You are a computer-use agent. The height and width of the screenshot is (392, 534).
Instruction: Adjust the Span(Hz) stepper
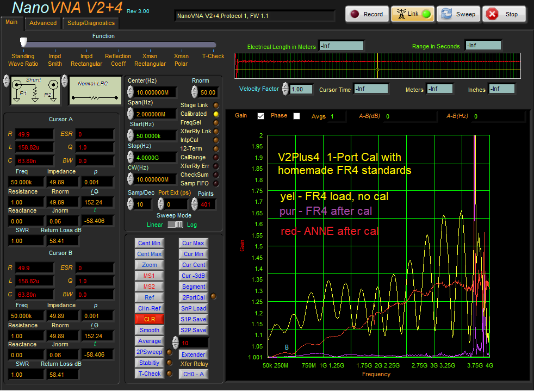(x=131, y=114)
